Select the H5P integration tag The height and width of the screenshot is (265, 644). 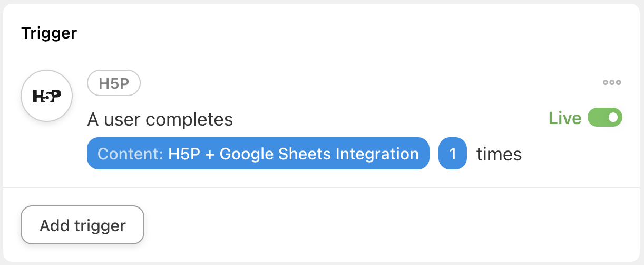[x=113, y=83]
